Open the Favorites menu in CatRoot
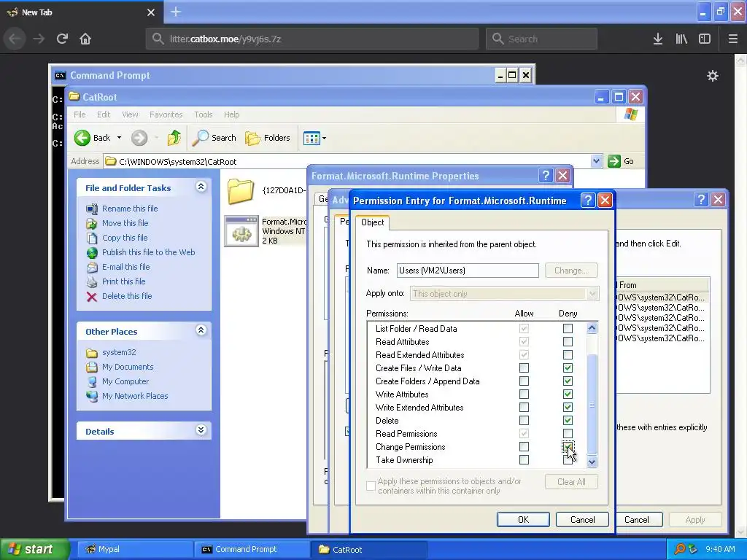Viewport: 747px width, 560px height. (166, 114)
